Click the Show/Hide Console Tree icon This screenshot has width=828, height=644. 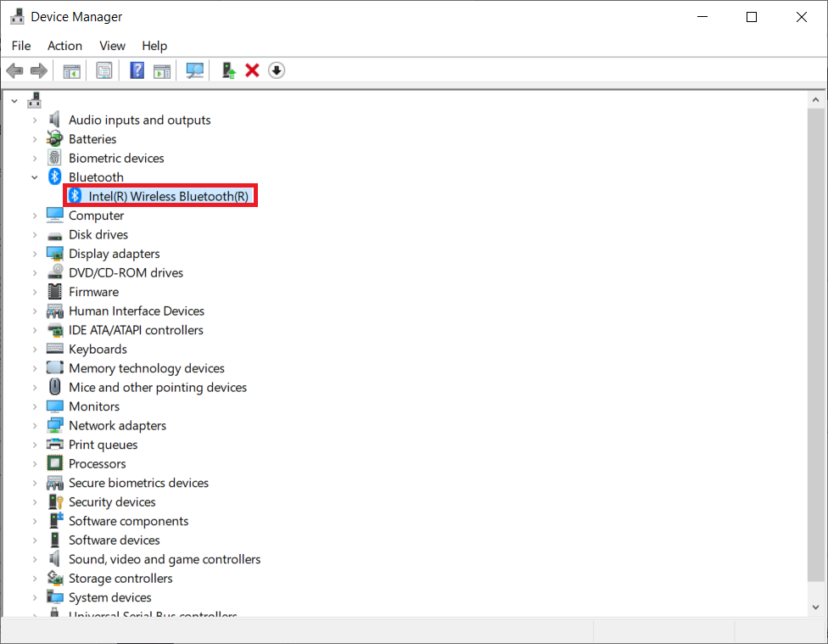point(71,70)
